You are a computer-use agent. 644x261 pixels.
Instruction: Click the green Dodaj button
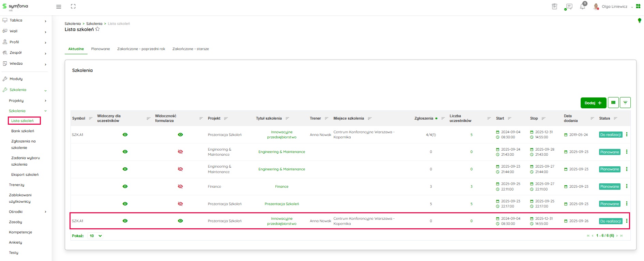point(593,103)
